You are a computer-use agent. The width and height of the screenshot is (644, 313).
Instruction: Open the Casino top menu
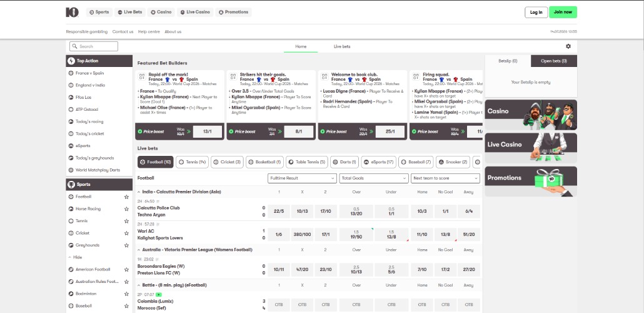(x=161, y=13)
